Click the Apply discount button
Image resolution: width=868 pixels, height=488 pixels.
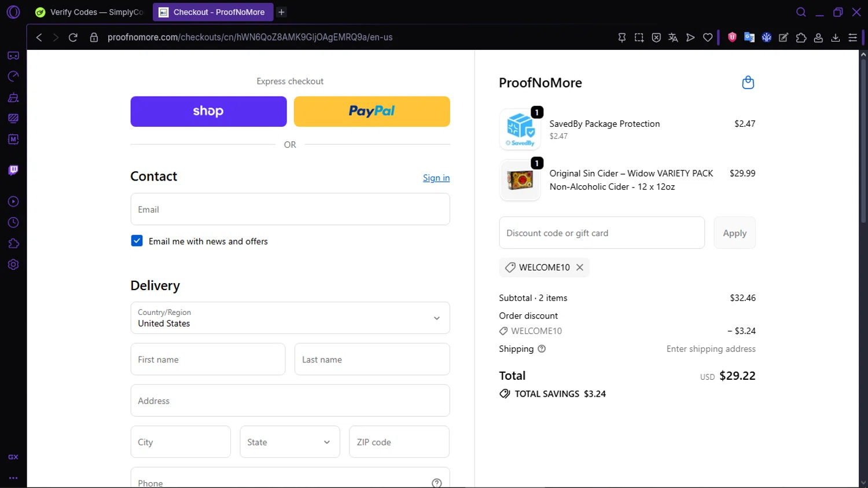734,233
